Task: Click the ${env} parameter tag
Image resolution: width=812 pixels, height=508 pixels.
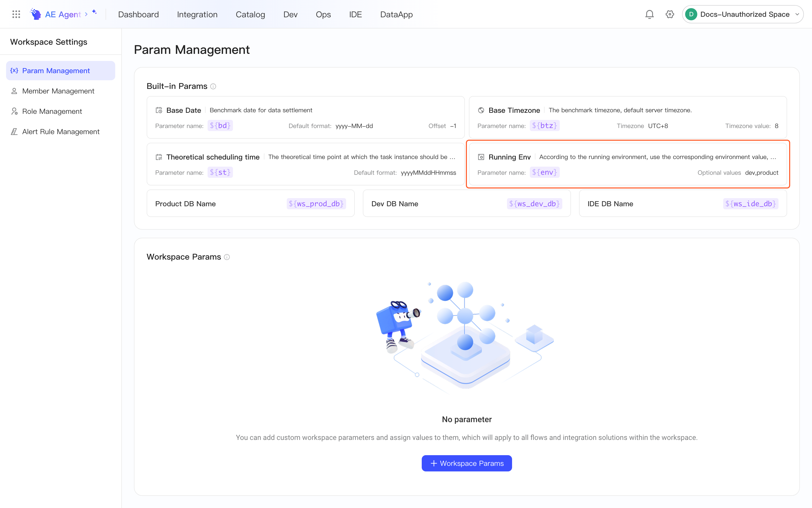Action: click(x=545, y=172)
